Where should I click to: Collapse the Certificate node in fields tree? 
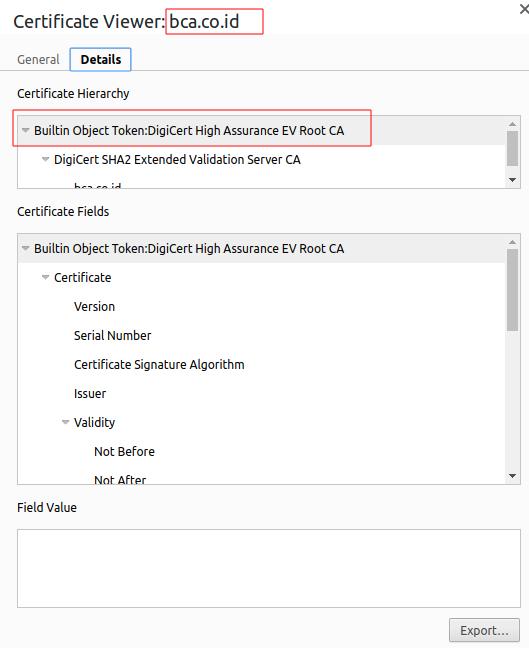point(45,277)
